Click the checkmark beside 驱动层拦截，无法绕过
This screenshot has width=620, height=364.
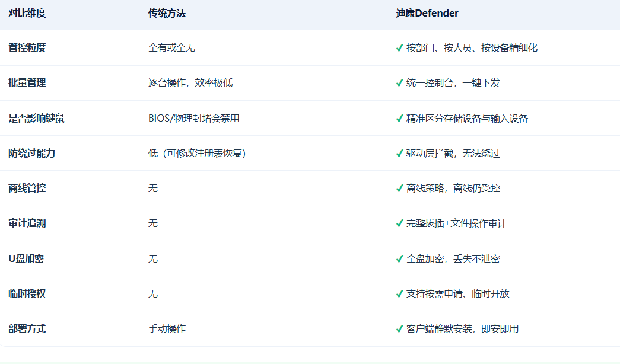coord(400,154)
